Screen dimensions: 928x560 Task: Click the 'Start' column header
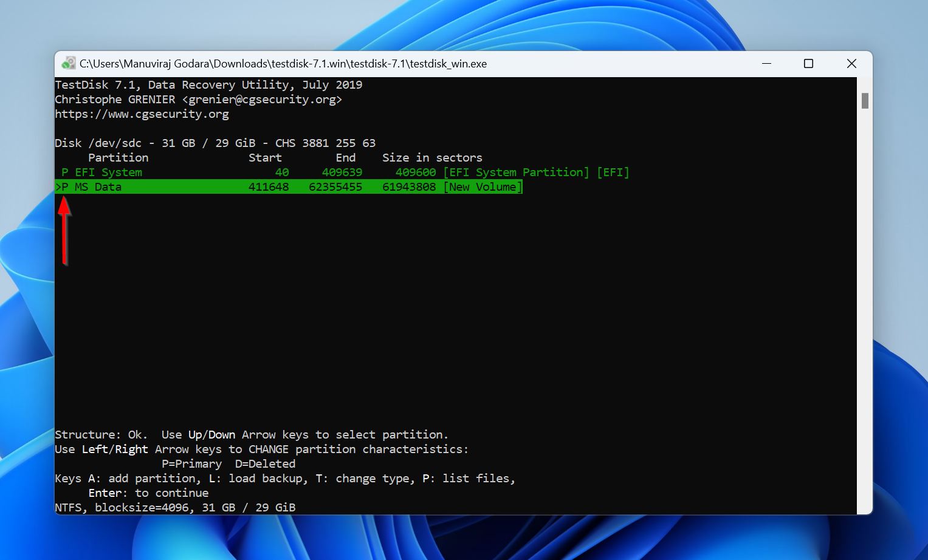265,158
